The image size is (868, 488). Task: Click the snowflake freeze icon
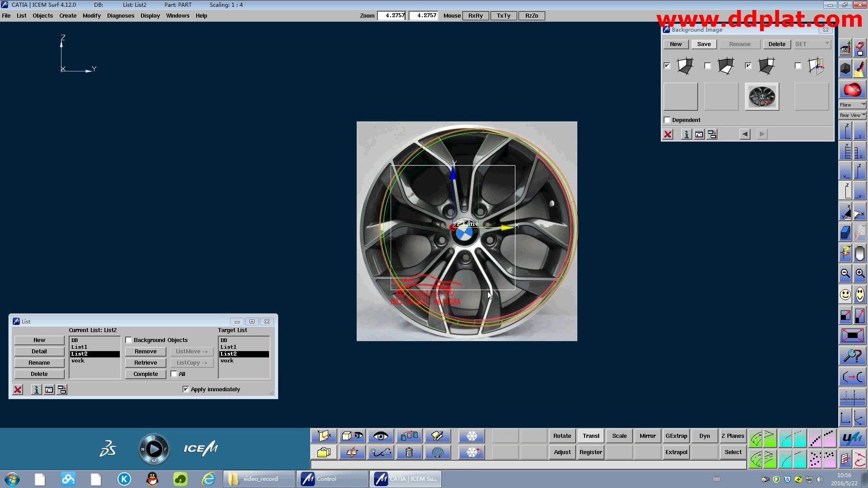point(472,436)
